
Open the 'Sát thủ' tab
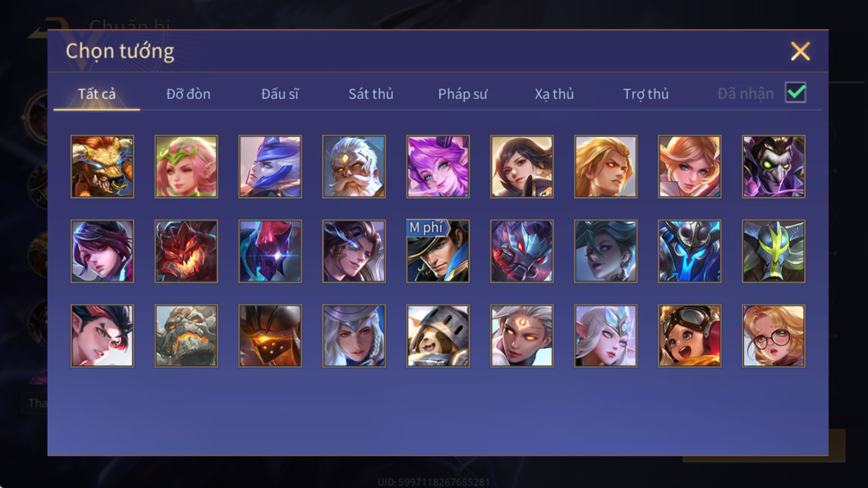(371, 94)
